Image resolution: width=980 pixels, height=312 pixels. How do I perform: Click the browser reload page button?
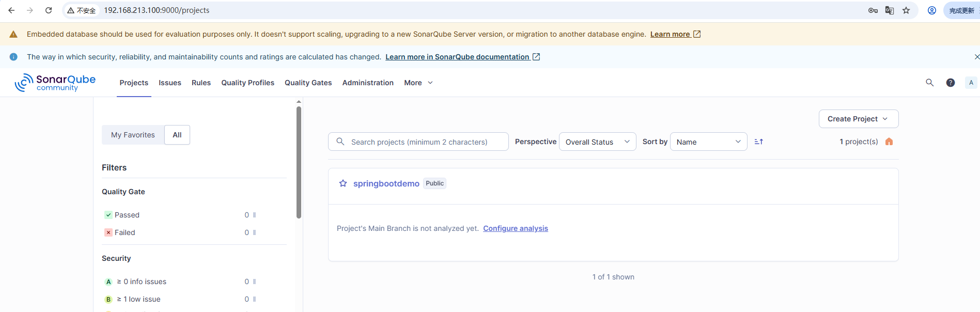(49, 10)
